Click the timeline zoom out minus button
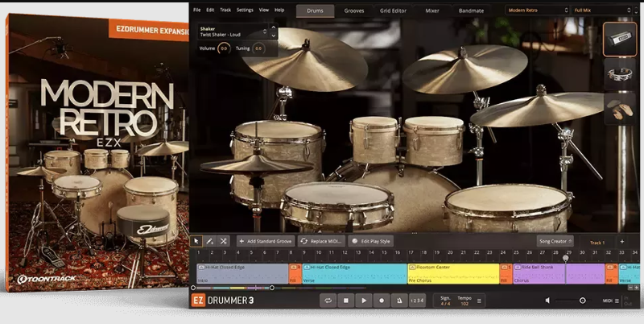This screenshot has height=324, width=644. pos(630,288)
